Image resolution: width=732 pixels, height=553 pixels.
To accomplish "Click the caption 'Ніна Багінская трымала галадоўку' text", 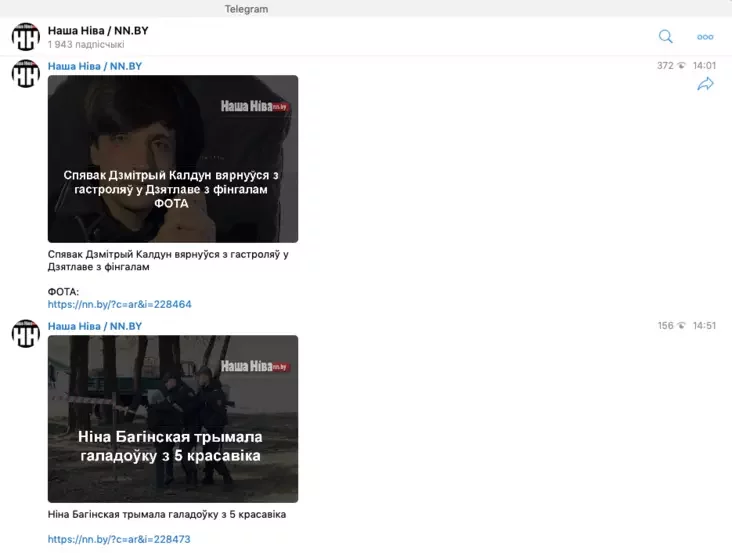I will tap(167, 514).
